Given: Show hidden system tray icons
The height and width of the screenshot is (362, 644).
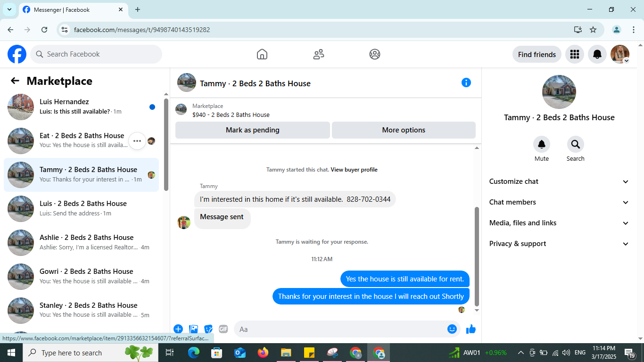Looking at the screenshot, I should click(x=521, y=353).
